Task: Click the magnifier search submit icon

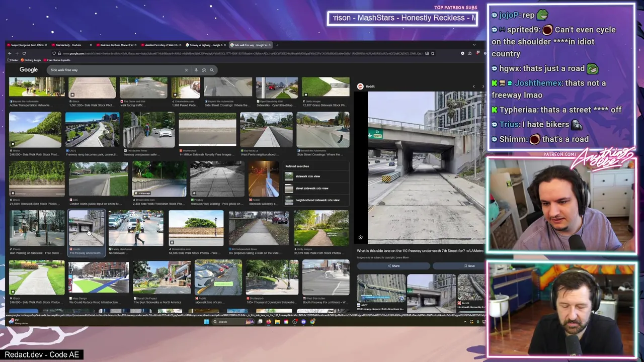Action: pyautogui.click(x=212, y=70)
